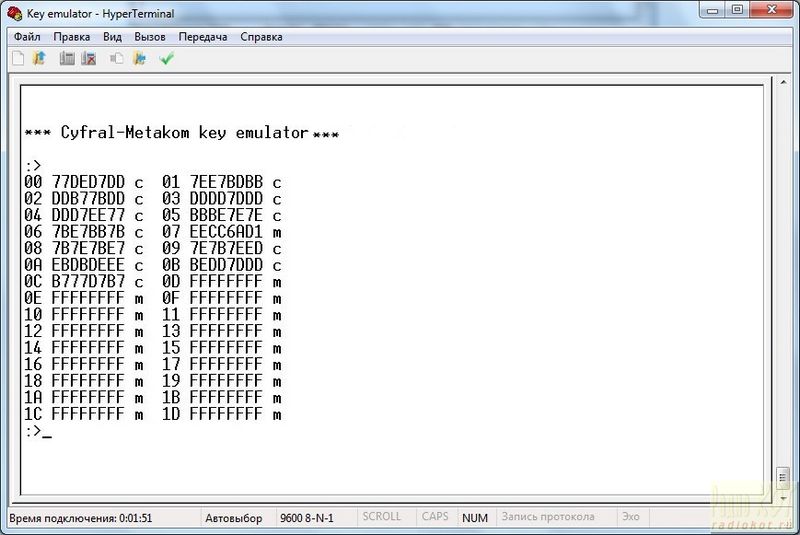Click the Properties checkmark toolbar icon
800x535 pixels.
[x=167, y=59]
